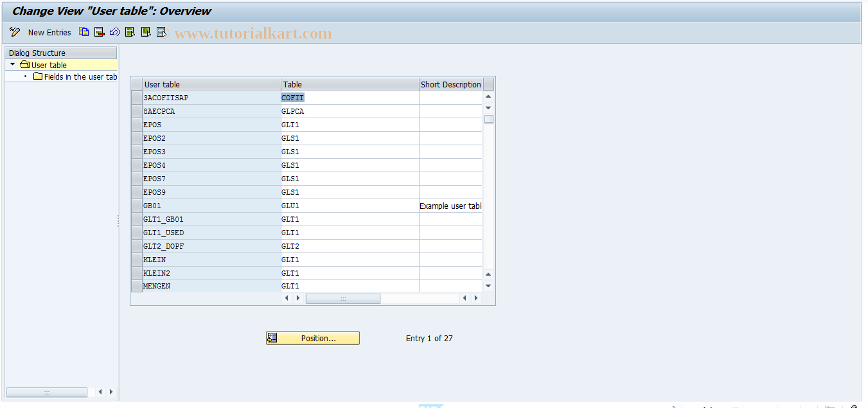Click the scroll-up arrow above the scrollbar
This screenshot has height=408, width=868.
coord(488,94)
